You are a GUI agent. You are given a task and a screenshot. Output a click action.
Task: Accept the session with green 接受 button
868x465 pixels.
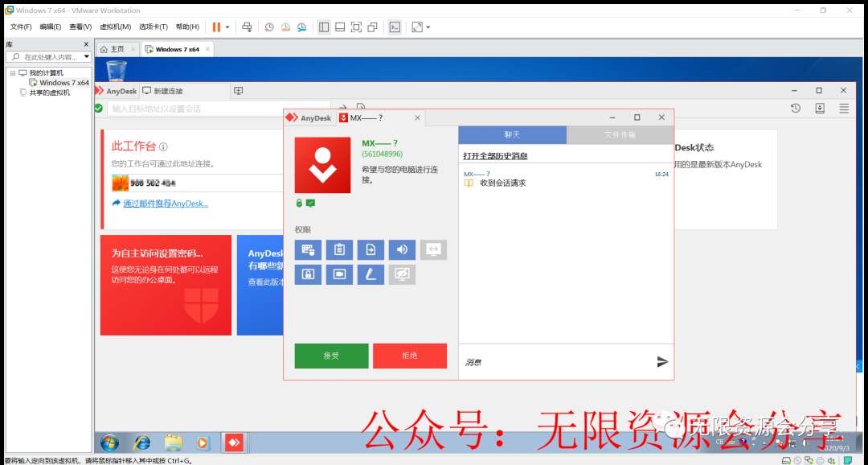tap(331, 356)
